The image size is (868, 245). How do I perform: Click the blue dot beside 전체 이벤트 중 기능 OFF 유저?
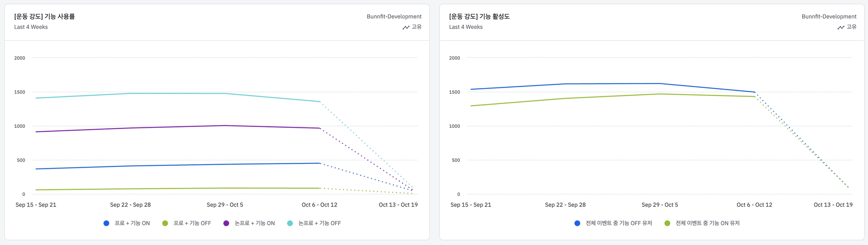(x=577, y=223)
